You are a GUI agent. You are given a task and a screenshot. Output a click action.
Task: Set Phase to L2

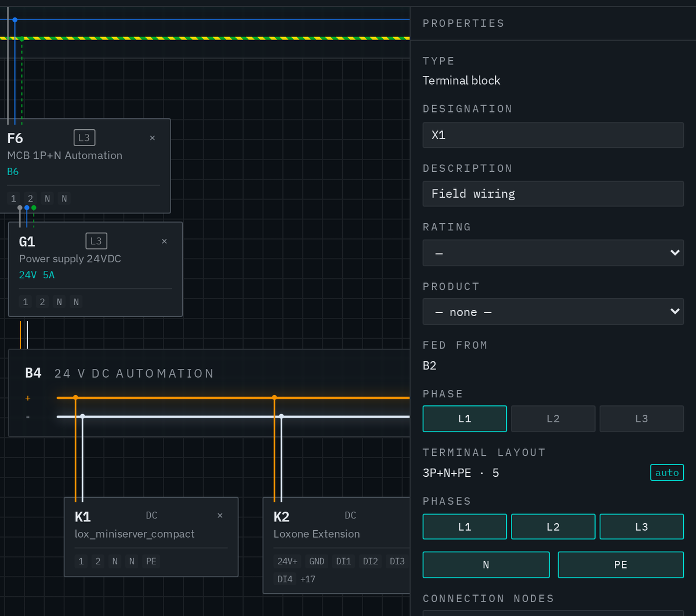click(x=553, y=419)
